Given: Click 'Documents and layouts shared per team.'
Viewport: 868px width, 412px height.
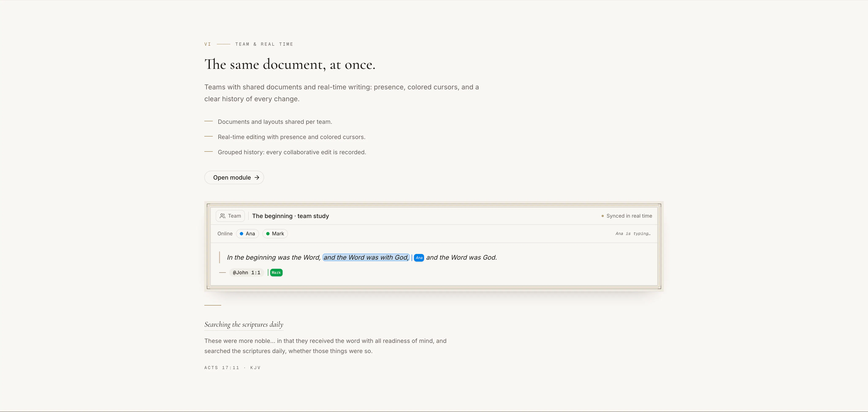Looking at the screenshot, I should [275, 122].
